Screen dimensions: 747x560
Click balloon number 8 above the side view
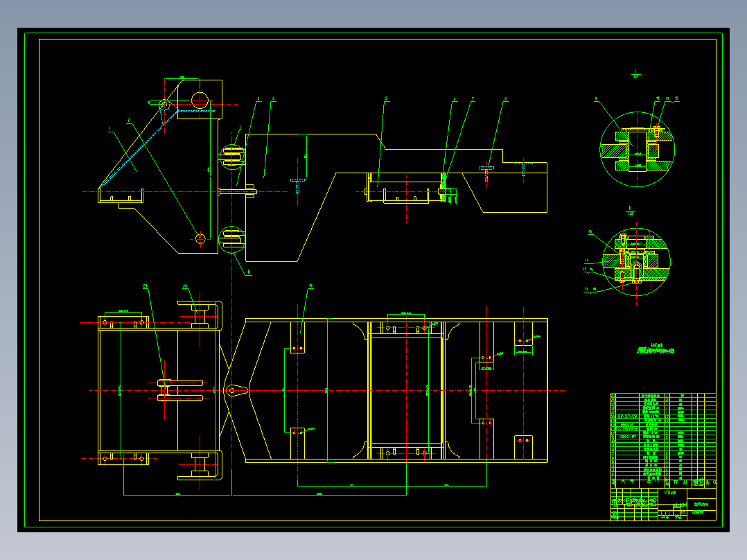point(505,99)
